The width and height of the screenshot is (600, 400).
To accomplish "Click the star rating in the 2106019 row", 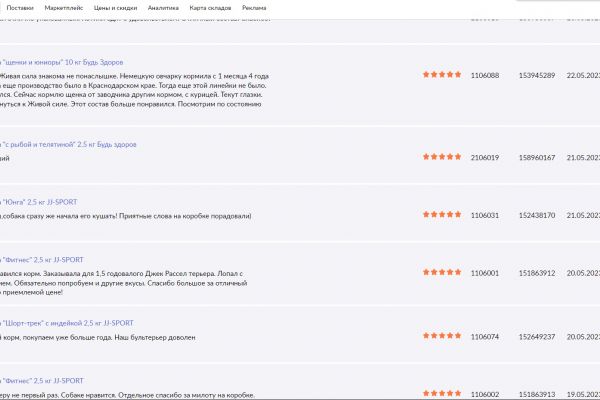I will coord(442,157).
